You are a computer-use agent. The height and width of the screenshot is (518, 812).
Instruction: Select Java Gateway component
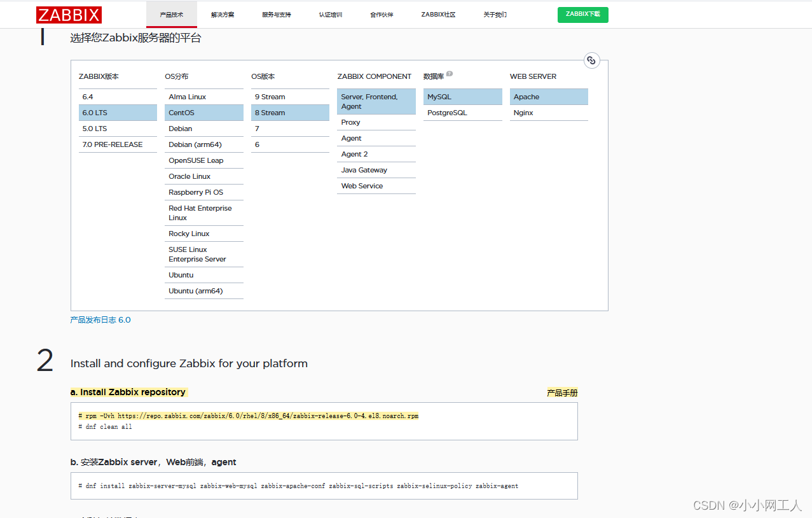tap(376, 170)
